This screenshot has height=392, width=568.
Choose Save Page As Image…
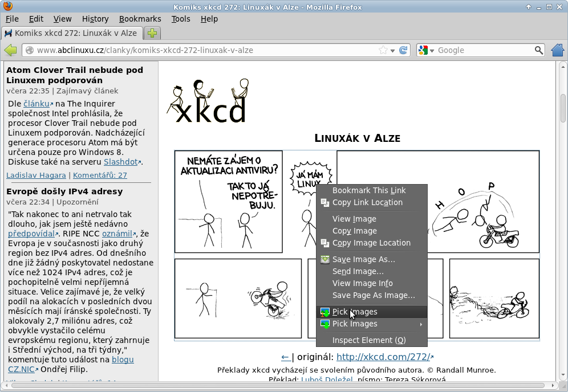point(372,295)
